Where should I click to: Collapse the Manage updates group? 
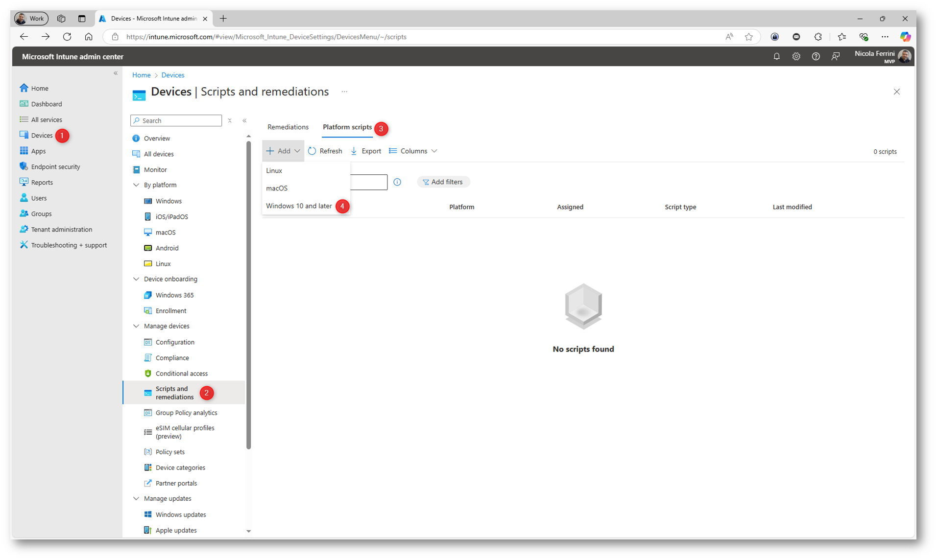[136, 498]
